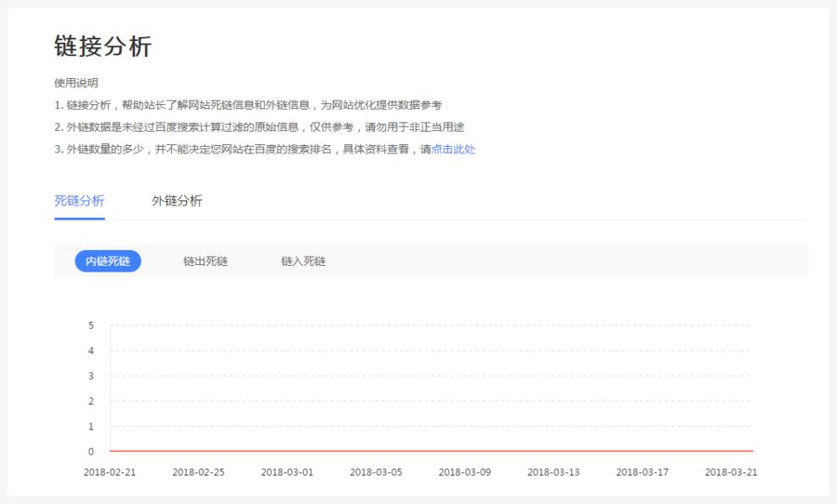837x504 pixels.
Task: Select the 链出死链 filter option
Action: tap(206, 261)
